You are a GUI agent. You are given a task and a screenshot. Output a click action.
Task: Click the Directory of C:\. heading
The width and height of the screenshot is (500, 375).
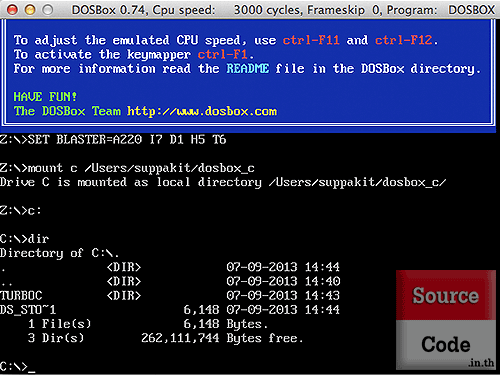59,253
